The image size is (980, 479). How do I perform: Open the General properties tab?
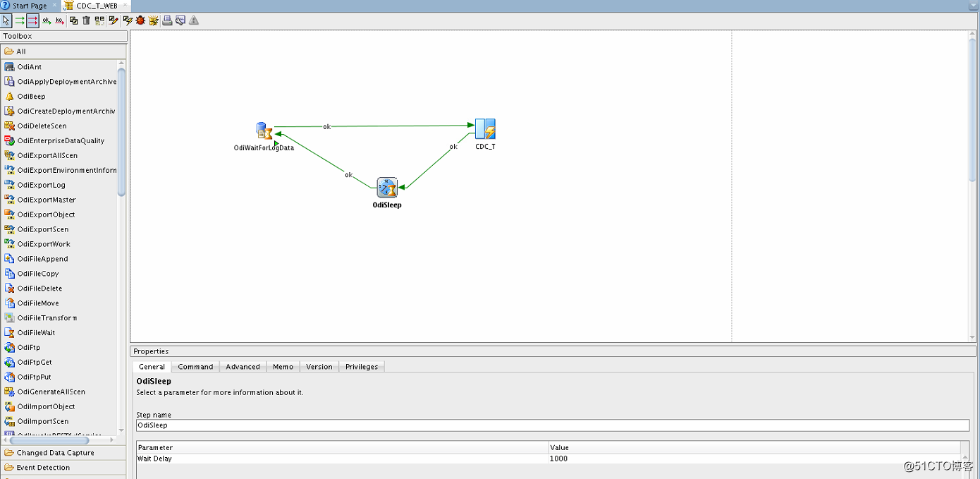tap(152, 367)
